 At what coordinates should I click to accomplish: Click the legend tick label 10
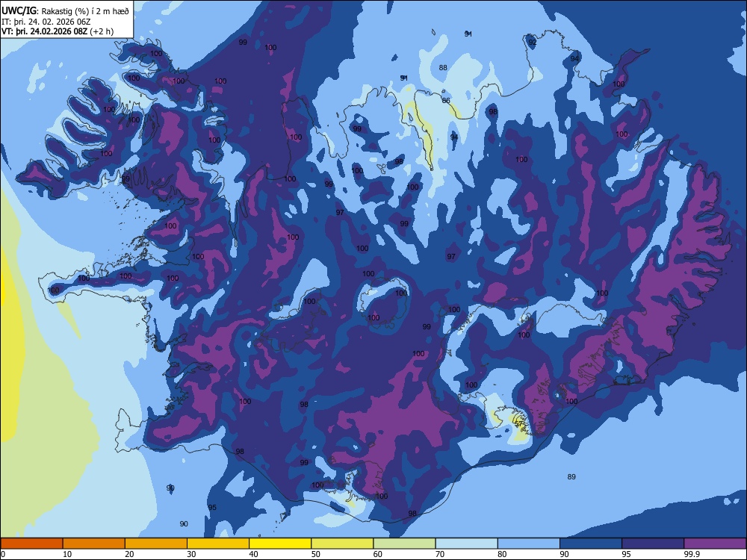67,554
